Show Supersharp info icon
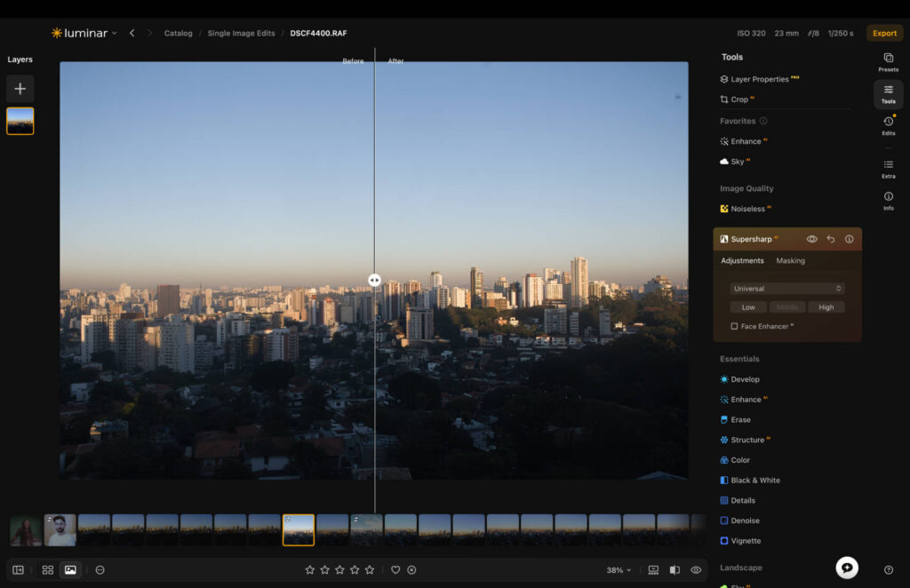This screenshot has width=910, height=588. coord(849,239)
